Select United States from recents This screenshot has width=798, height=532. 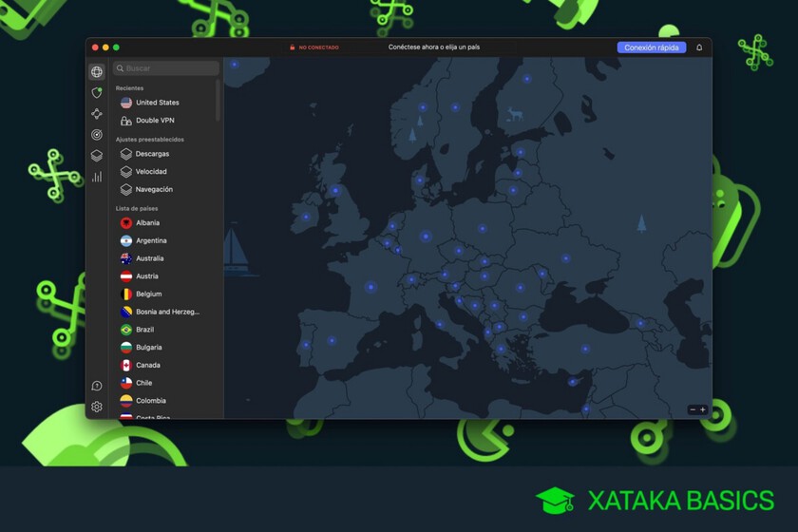(157, 103)
